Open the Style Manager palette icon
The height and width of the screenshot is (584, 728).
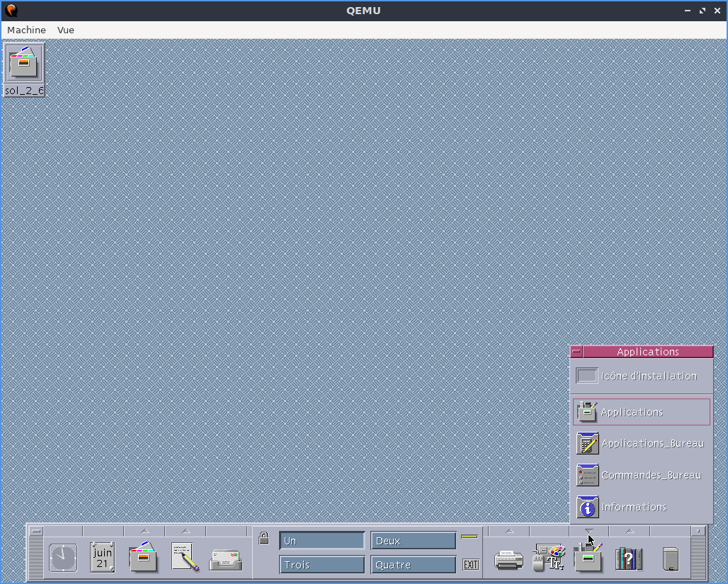click(549, 557)
